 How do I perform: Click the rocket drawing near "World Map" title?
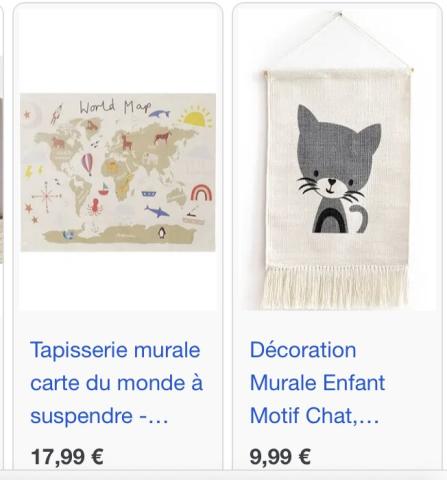(x=56, y=114)
